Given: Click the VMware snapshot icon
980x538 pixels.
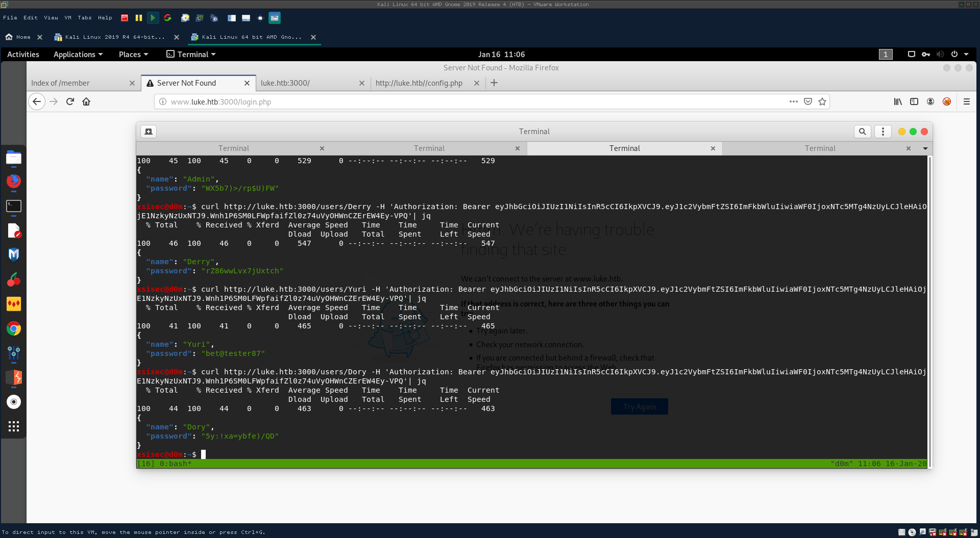Looking at the screenshot, I should [185, 18].
